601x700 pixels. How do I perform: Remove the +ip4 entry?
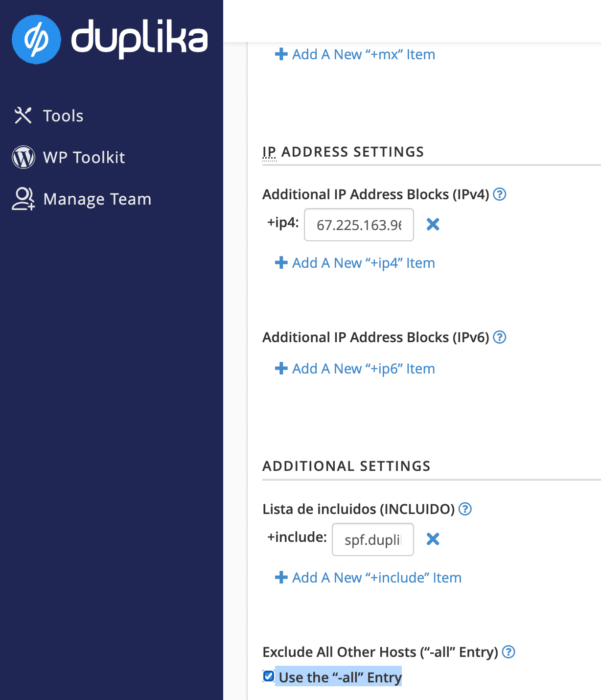coord(433,224)
